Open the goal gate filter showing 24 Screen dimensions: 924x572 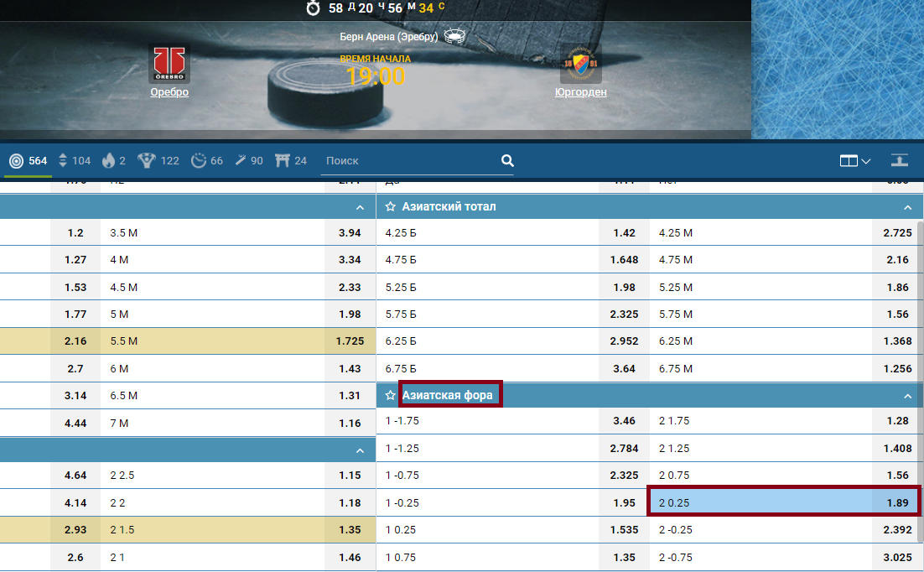289,161
